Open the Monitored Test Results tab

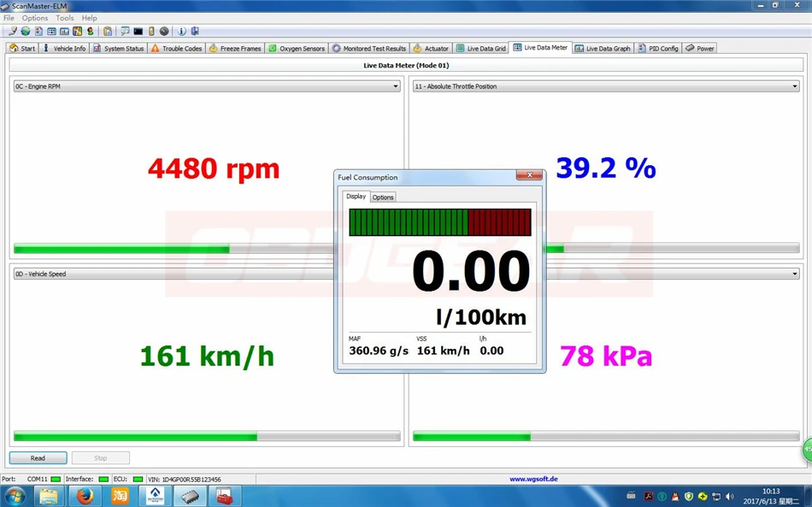coord(369,48)
